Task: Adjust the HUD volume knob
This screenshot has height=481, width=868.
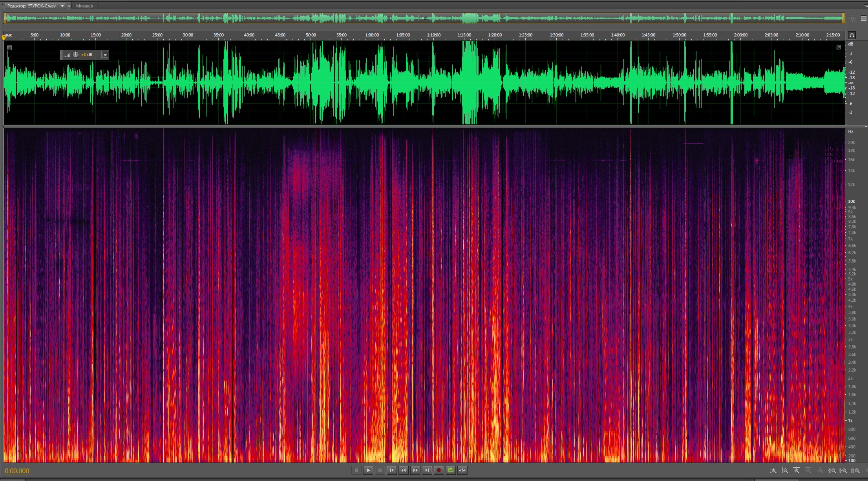Action: 76,55
